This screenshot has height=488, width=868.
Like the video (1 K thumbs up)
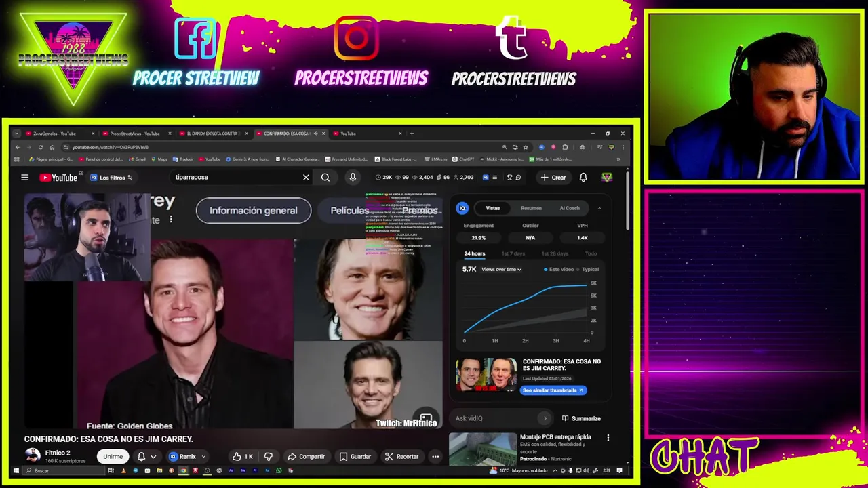click(x=242, y=457)
